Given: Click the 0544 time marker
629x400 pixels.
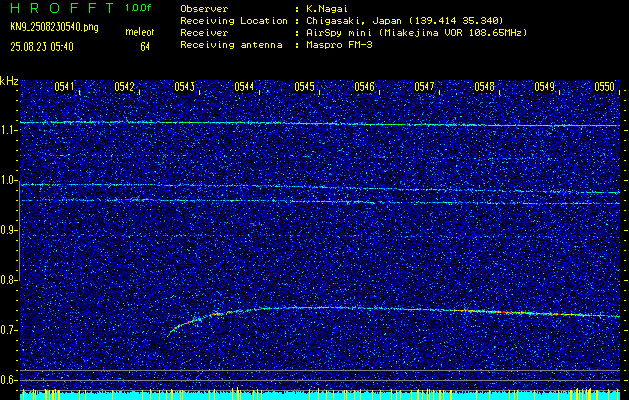Looking at the screenshot, I should 244,86.
